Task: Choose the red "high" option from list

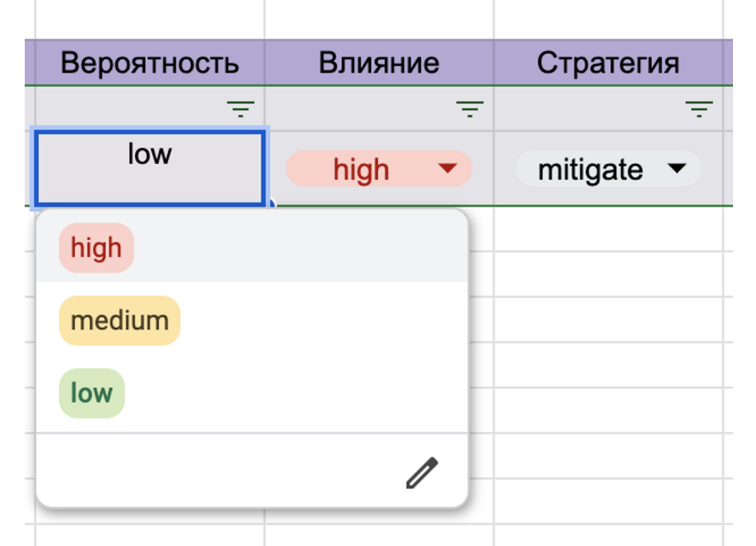Action: pos(96,247)
